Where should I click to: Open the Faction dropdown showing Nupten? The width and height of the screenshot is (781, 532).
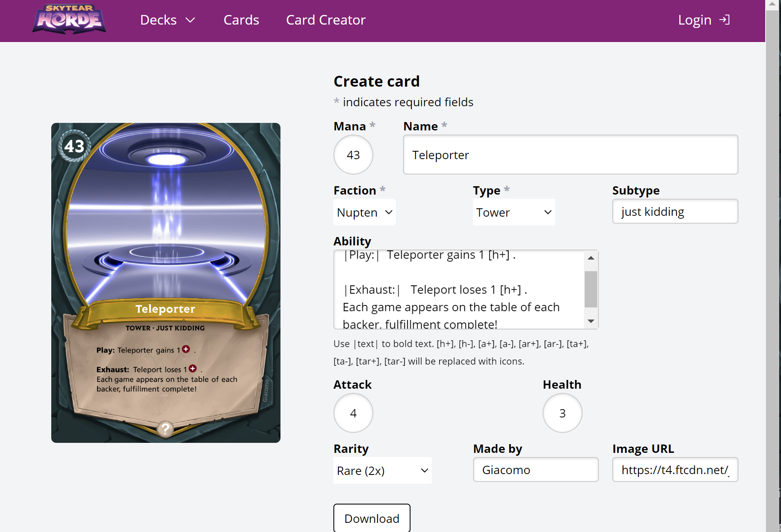coord(364,212)
